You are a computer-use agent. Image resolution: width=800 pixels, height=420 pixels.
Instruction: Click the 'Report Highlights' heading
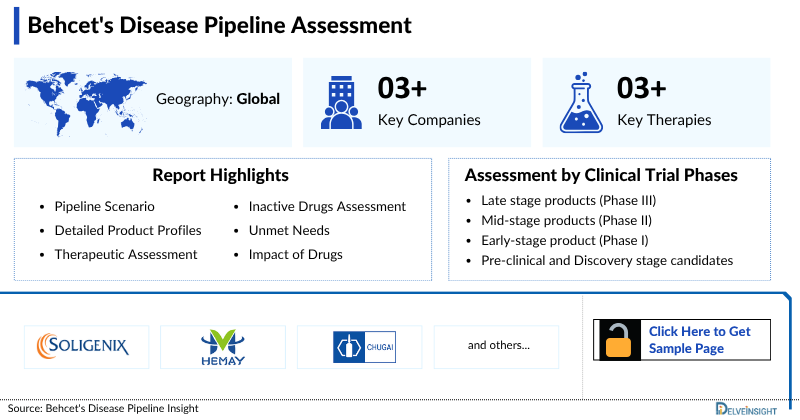[x=220, y=175]
